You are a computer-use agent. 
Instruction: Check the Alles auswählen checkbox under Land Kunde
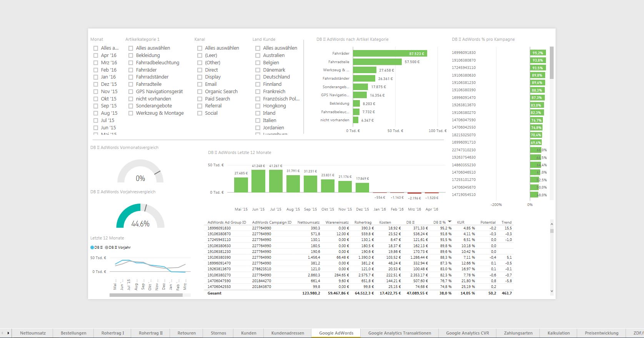pyautogui.click(x=258, y=48)
